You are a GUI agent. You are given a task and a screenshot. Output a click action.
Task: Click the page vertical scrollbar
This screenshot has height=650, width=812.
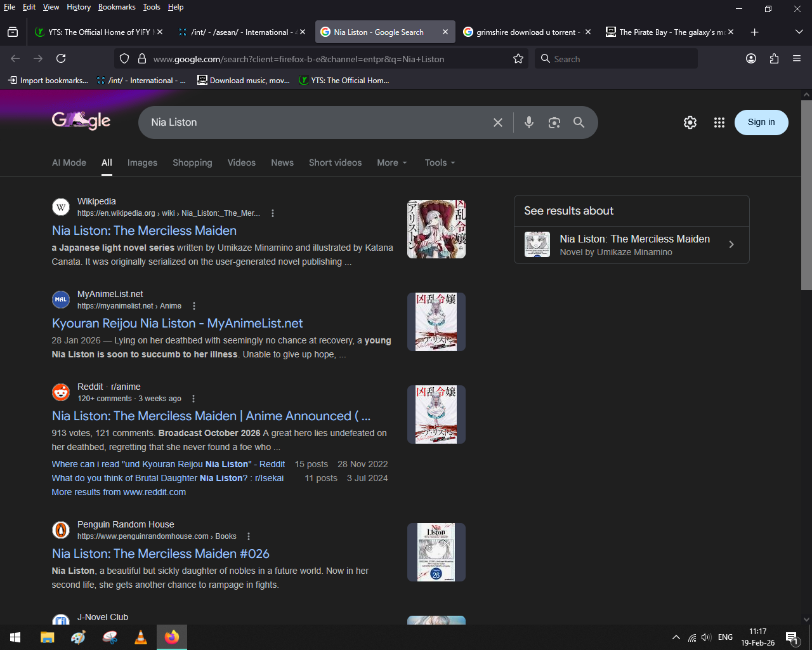click(806, 195)
